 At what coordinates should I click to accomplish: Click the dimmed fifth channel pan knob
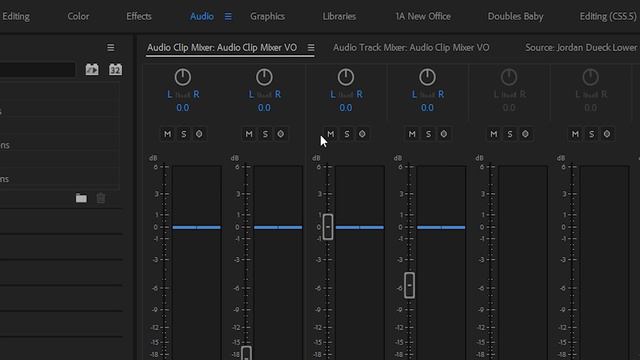pyautogui.click(x=509, y=77)
